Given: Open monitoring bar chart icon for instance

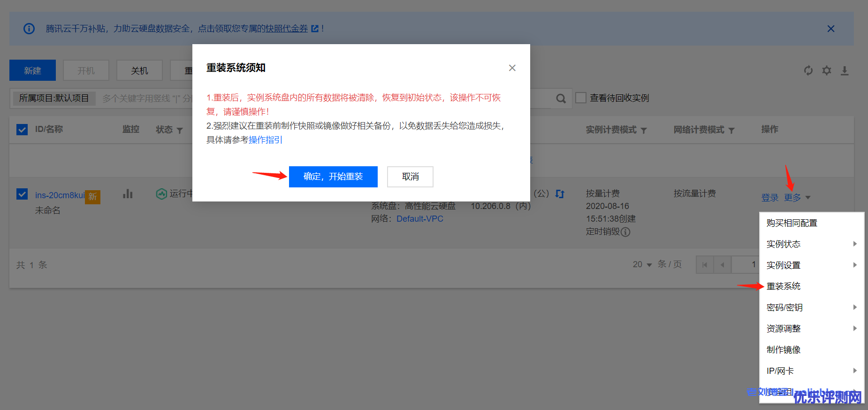Looking at the screenshot, I should [128, 193].
